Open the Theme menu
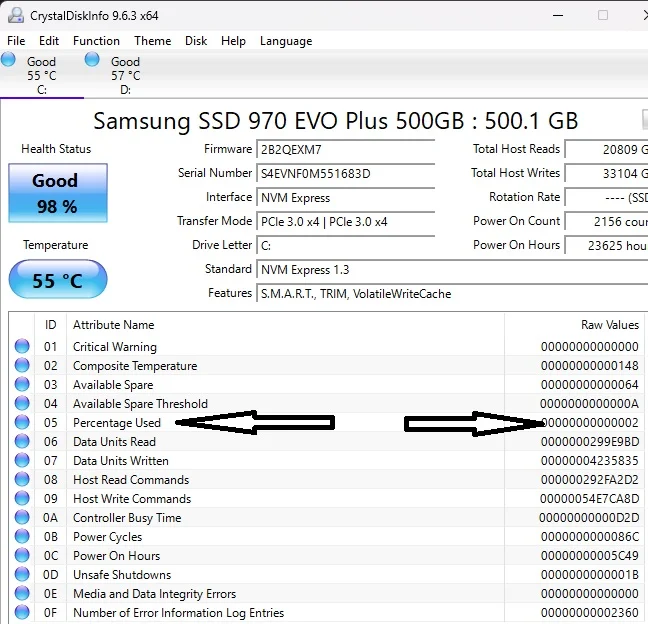The image size is (648, 624). tap(152, 41)
